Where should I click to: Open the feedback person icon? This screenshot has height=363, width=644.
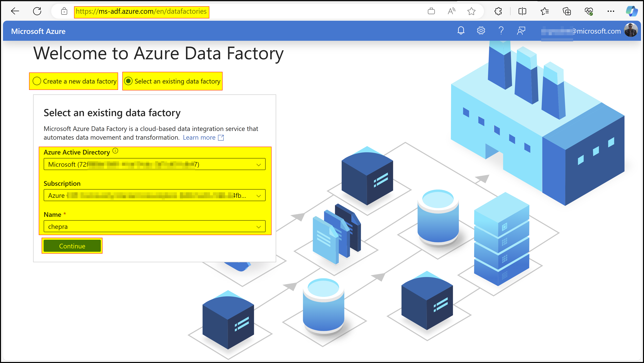pos(521,31)
